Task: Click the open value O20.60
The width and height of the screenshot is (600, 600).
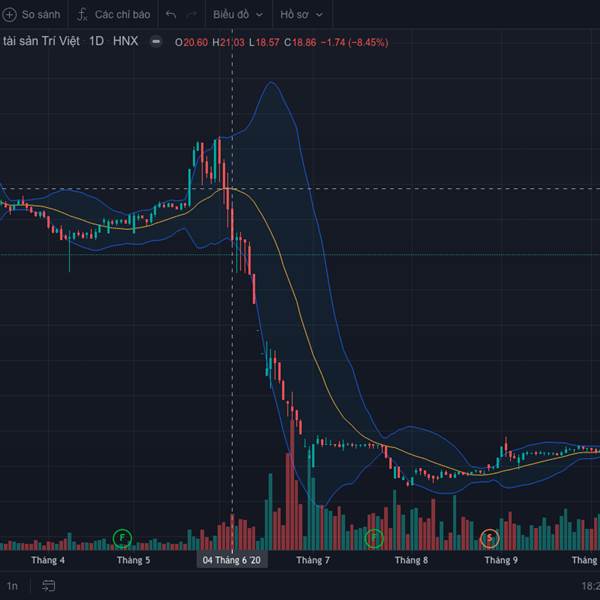Action: pos(191,42)
